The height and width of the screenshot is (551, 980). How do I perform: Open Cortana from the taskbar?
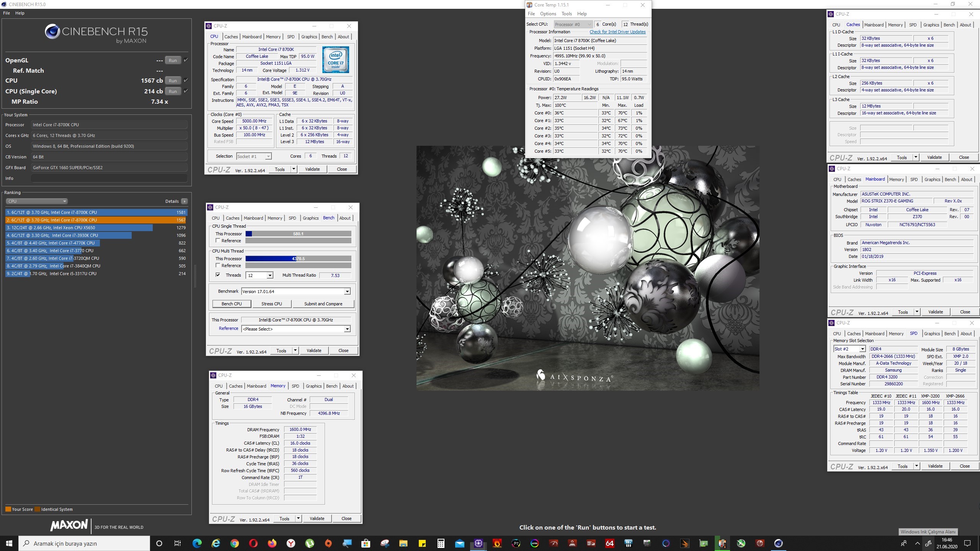point(159,543)
